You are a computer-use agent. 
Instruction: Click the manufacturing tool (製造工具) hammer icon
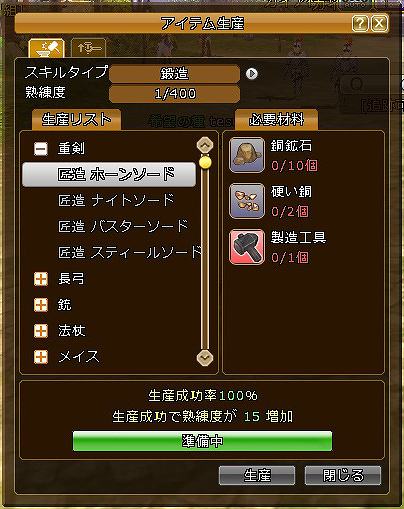(247, 247)
